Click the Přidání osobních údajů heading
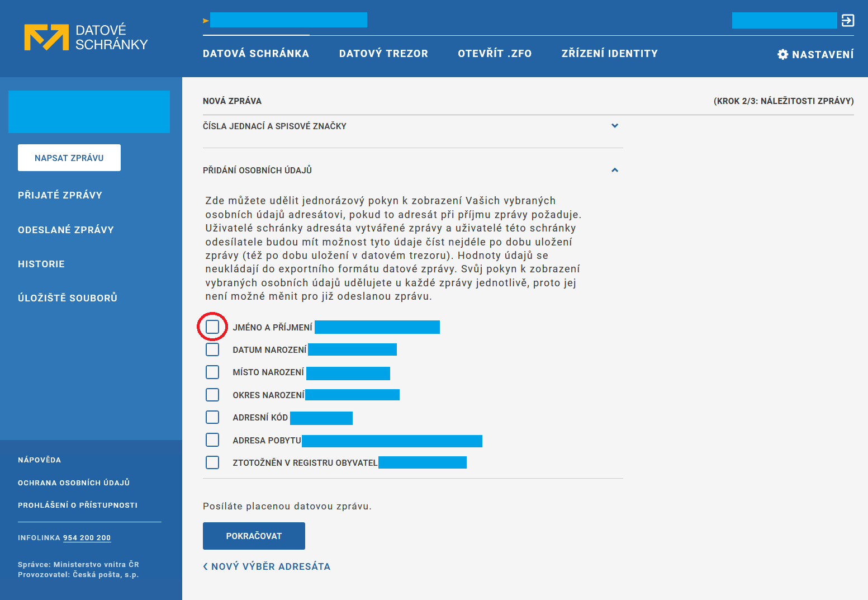The image size is (868, 600). pos(257,170)
